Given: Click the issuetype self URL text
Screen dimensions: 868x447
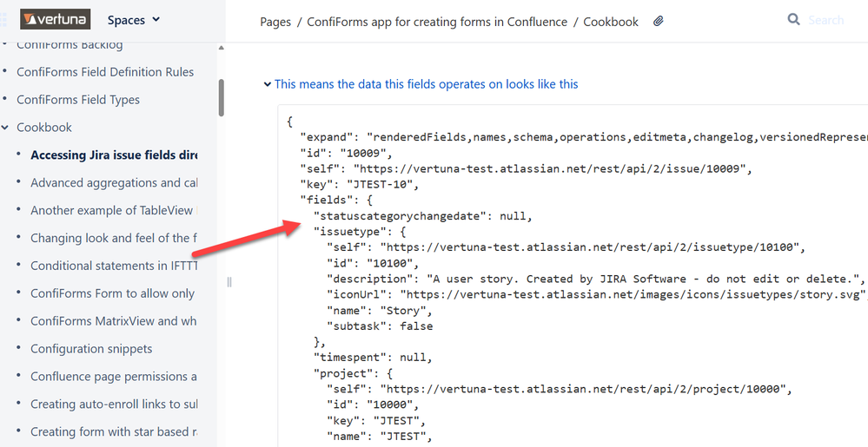Looking at the screenshot, I should [590, 247].
